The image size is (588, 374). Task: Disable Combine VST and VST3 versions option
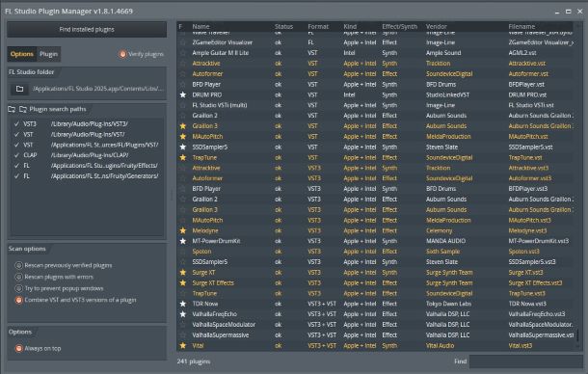pyautogui.click(x=18, y=300)
